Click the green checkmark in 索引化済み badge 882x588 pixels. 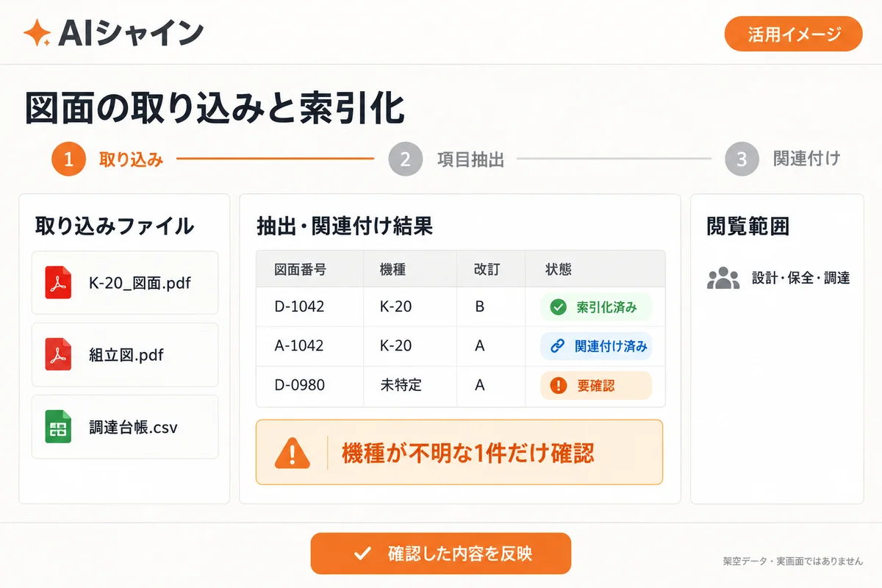558,307
